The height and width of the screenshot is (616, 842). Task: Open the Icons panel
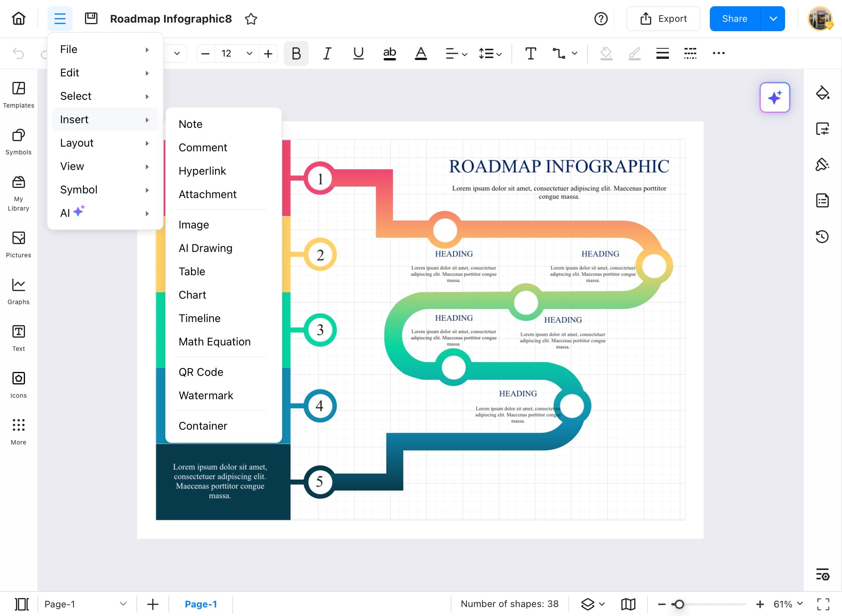pyautogui.click(x=18, y=385)
